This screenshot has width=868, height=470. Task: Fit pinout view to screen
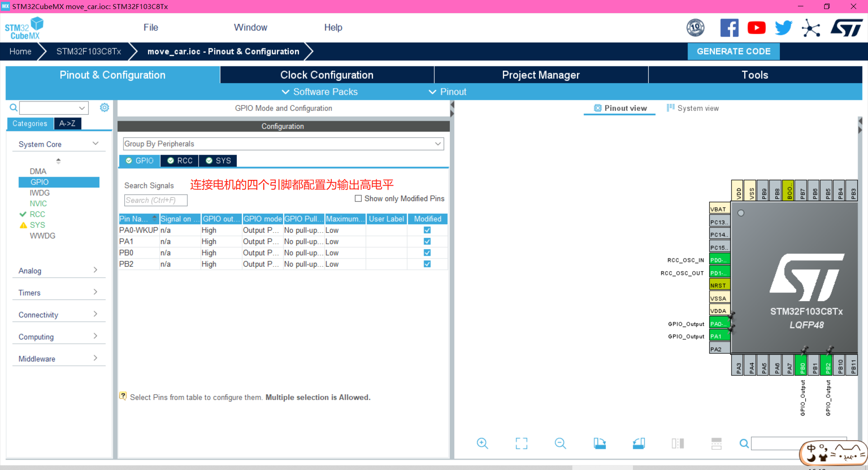pos(521,443)
